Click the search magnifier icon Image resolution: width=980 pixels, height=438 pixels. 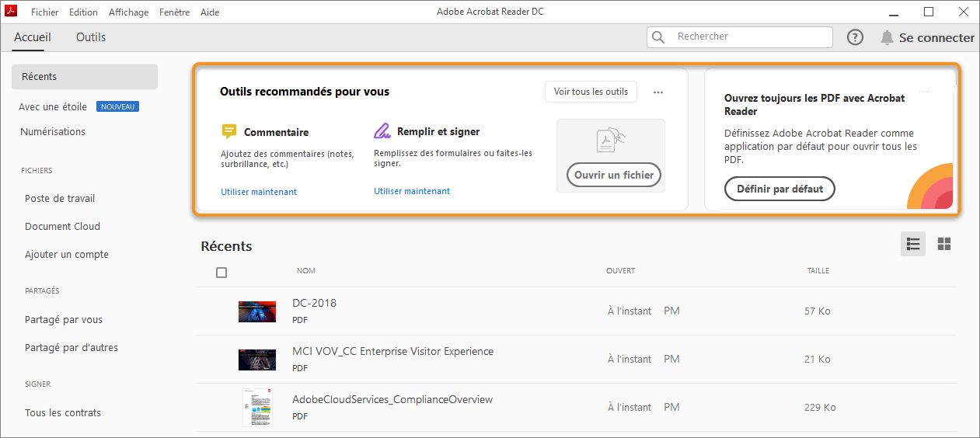[x=659, y=37]
